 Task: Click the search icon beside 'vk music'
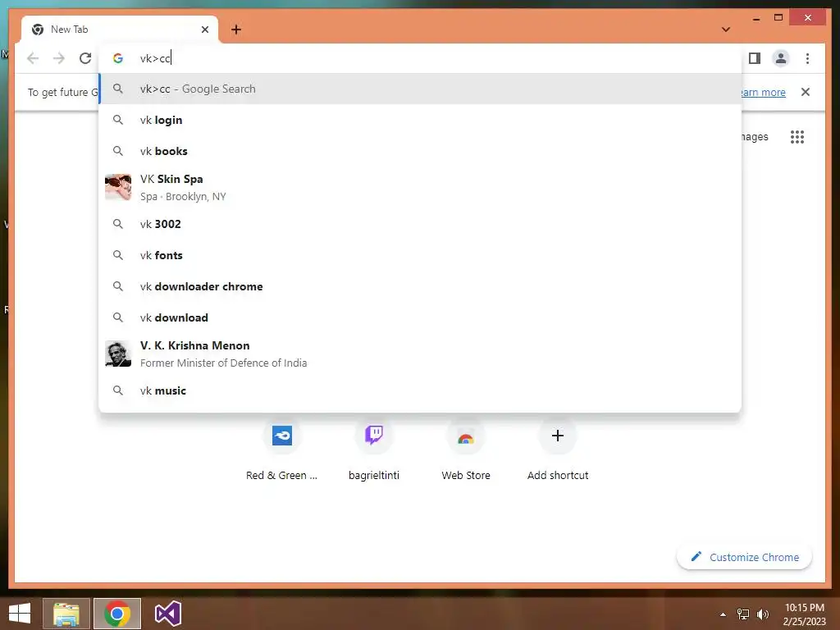point(118,390)
